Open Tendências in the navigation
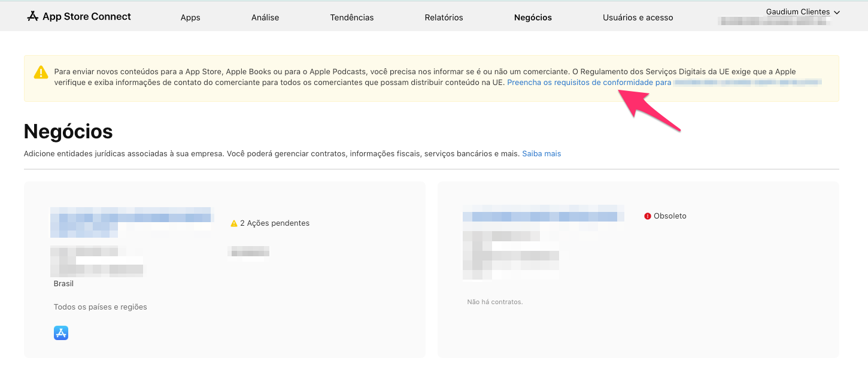The height and width of the screenshot is (376, 868). point(352,17)
